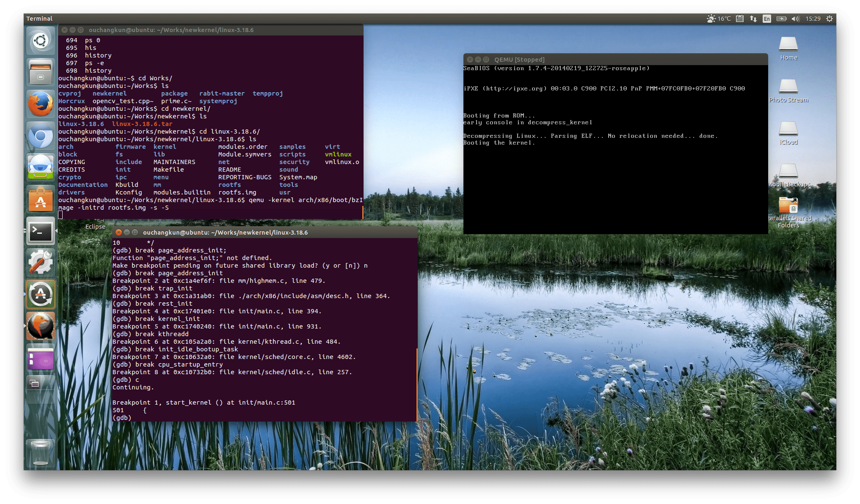This screenshot has height=504, width=860.
Task: Click the Terminal launcher icon
Action: 41,231
